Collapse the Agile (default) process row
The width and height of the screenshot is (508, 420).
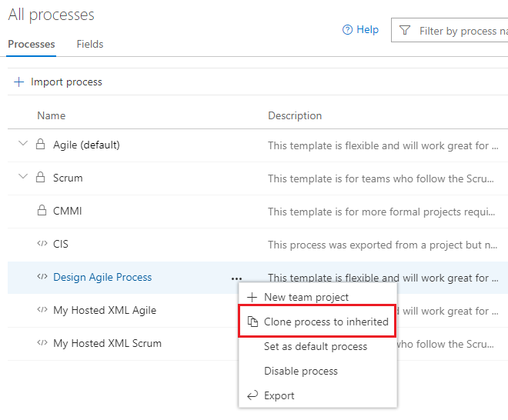click(x=23, y=143)
